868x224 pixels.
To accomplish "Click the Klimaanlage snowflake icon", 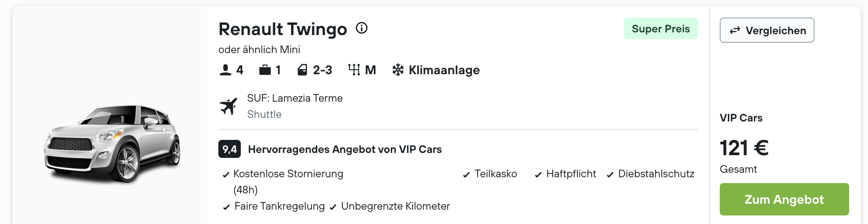I will pos(398,70).
